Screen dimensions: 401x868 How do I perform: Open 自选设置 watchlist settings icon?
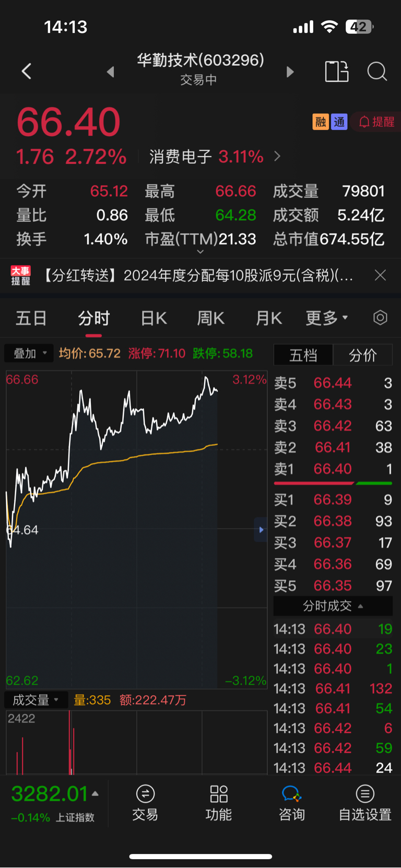coord(365,803)
